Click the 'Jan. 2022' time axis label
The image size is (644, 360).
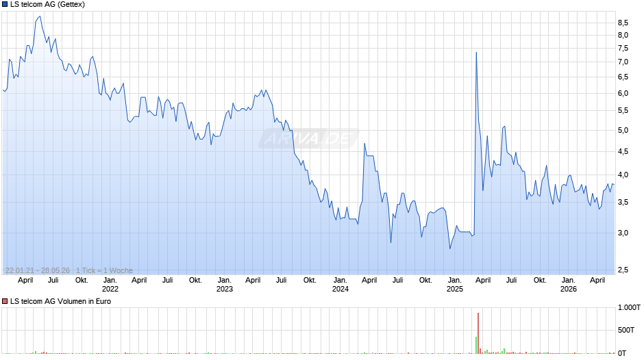pos(110,285)
